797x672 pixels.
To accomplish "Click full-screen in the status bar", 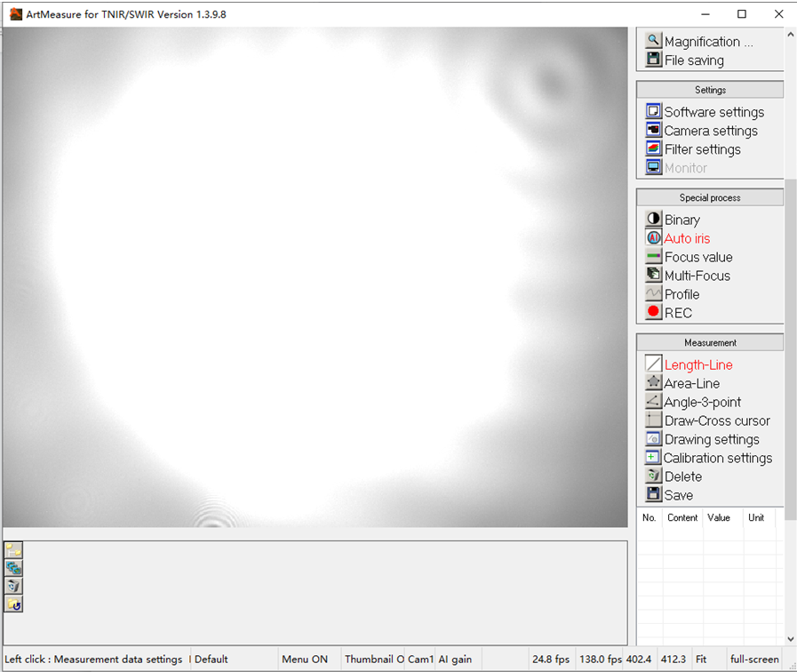I will (x=754, y=660).
